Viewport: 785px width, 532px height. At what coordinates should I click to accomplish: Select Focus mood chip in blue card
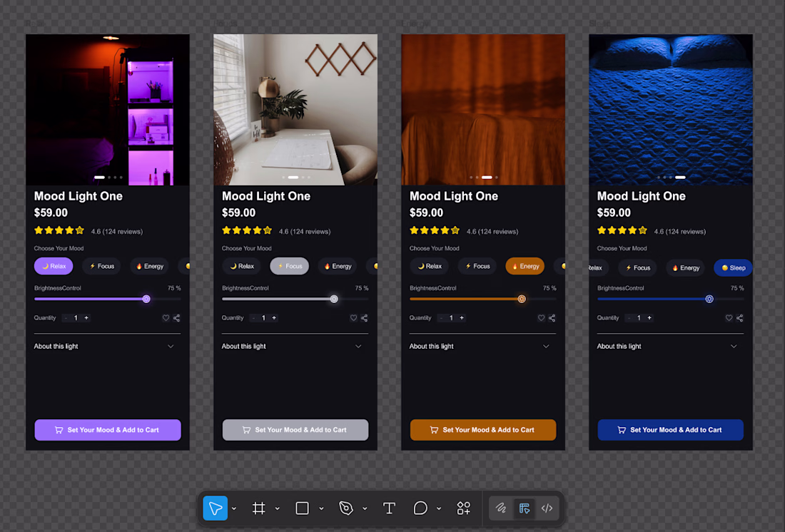click(637, 267)
